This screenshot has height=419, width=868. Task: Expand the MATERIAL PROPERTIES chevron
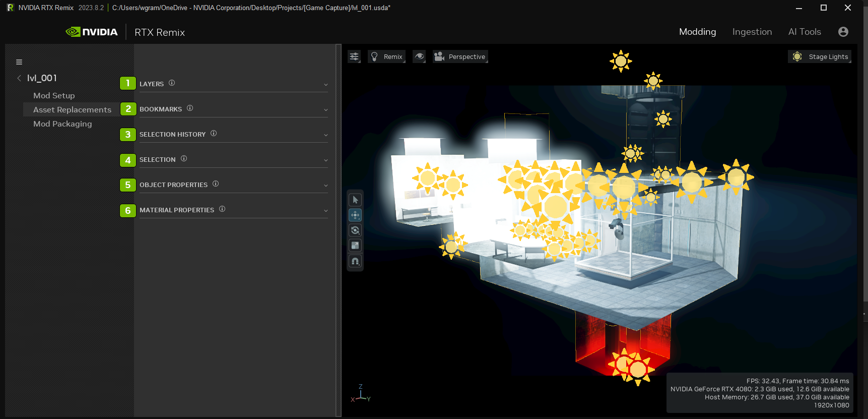pos(326,211)
